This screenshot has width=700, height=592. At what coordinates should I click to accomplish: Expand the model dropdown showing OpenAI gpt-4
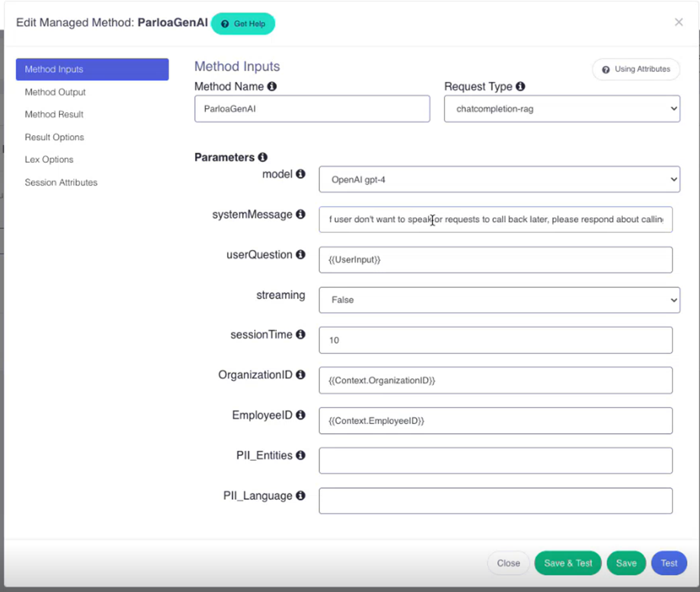[499, 179]
